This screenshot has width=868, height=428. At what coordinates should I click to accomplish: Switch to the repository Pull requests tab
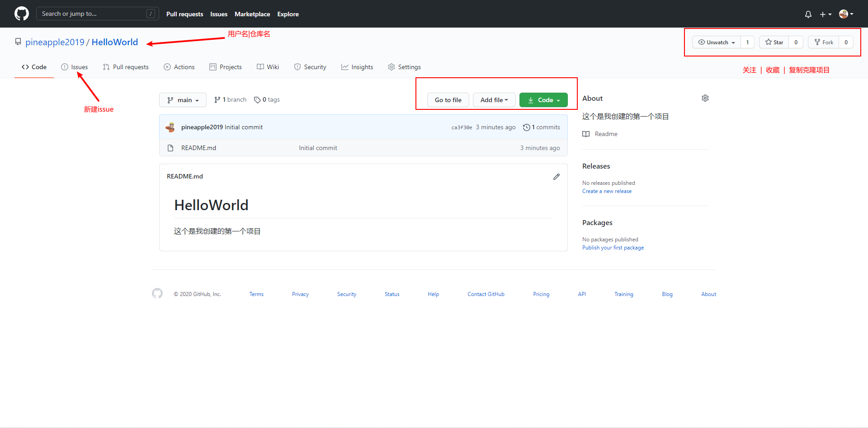click(x=126, y=67)
